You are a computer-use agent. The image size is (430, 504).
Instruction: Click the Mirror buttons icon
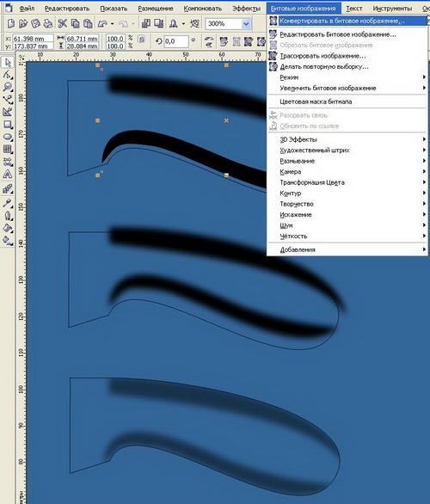(x=209, y=42)
